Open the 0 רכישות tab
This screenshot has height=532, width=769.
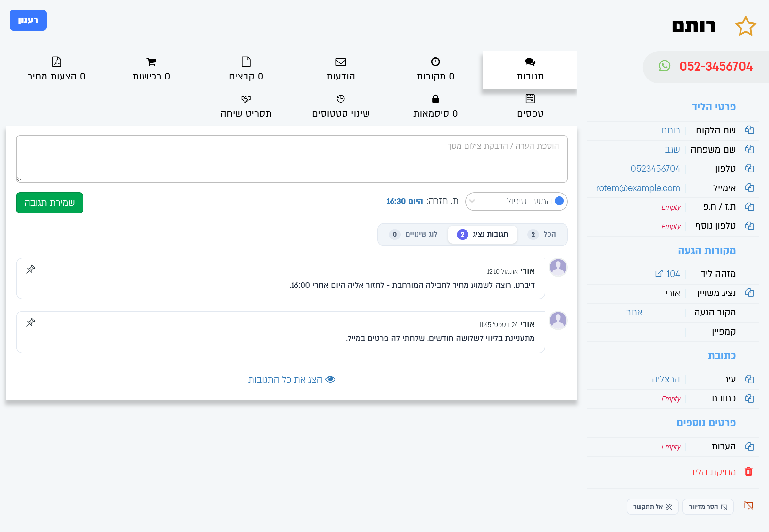pyautogui.click(x=151, y=70)
